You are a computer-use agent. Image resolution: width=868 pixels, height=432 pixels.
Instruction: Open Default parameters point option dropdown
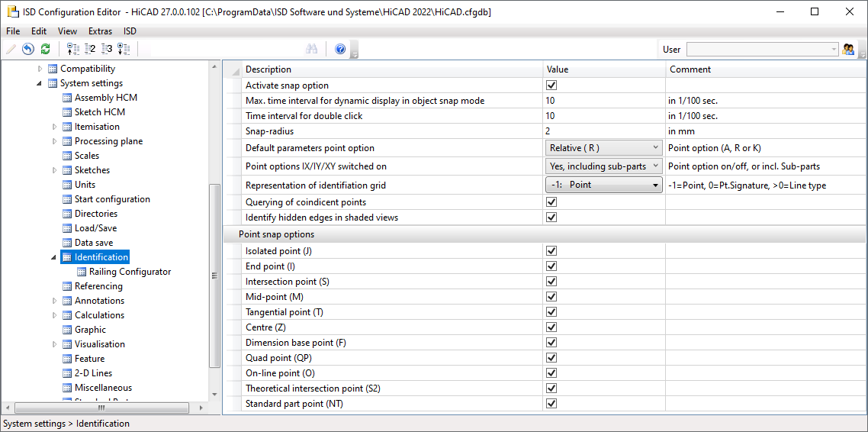[603, 148]
